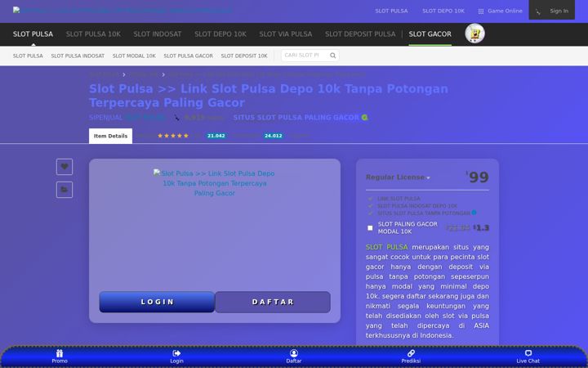Open the Regular License dropdown
The width and height of the screenshot is (588, 368).
[x=398, y=177]
